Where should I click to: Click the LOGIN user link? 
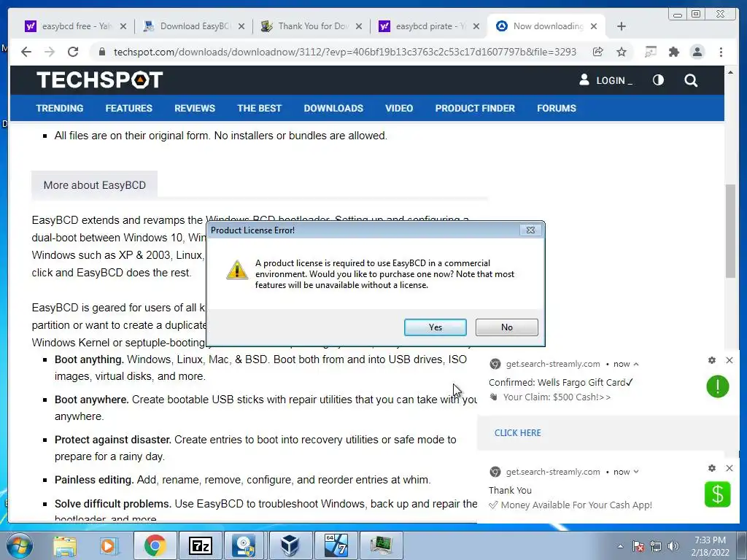tap(605, 80)
